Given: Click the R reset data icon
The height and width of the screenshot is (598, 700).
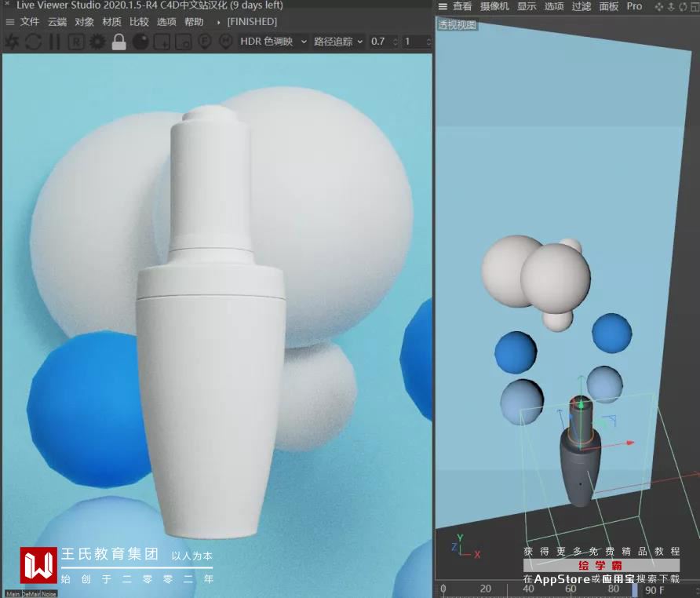Looking at the screenshot, I should 76,42.
